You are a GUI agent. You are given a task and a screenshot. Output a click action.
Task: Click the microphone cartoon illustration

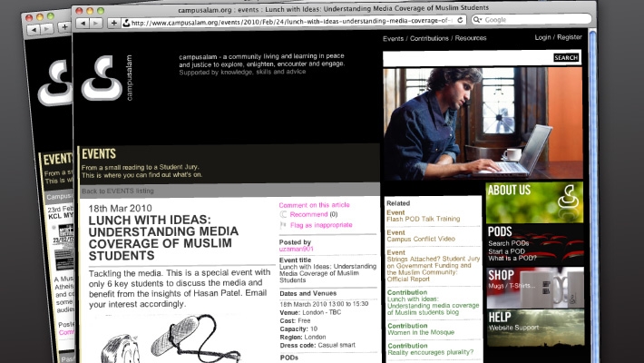click(x=171, y=338)
